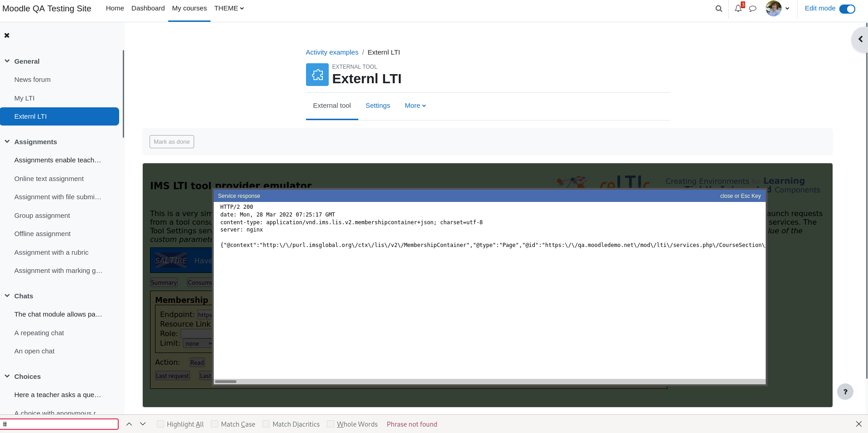Collapse the Assignments section

pyautogui.click(x=7, y=141)
